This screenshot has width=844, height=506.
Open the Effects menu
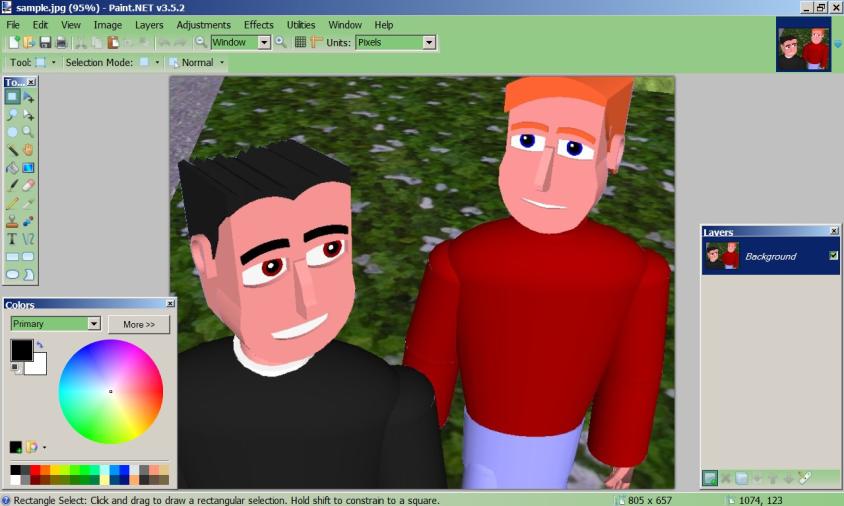pos(258,24)
